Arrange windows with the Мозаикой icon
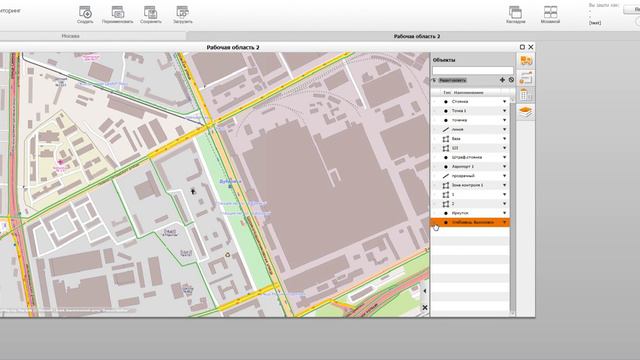The image size is (640, 360). tap(550, 12)
